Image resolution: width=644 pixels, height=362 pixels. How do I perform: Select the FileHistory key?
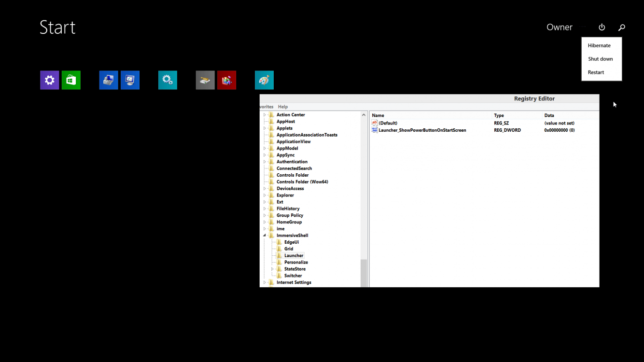click(x=288, y=209)
